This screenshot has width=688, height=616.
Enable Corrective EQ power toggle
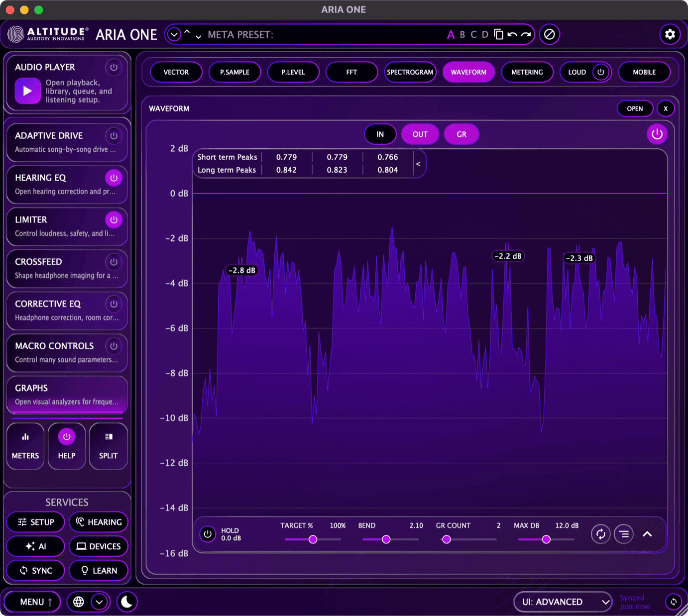tap(114, 304)
